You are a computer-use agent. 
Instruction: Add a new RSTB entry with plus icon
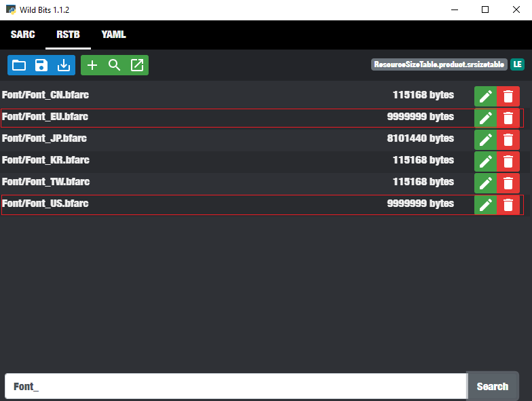[92, 65]
